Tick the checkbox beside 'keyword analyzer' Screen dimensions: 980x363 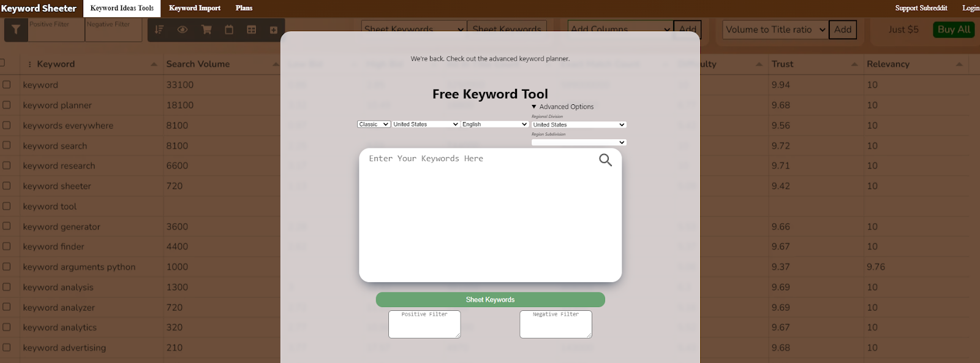pyautogui.click(x=7, y=307)
